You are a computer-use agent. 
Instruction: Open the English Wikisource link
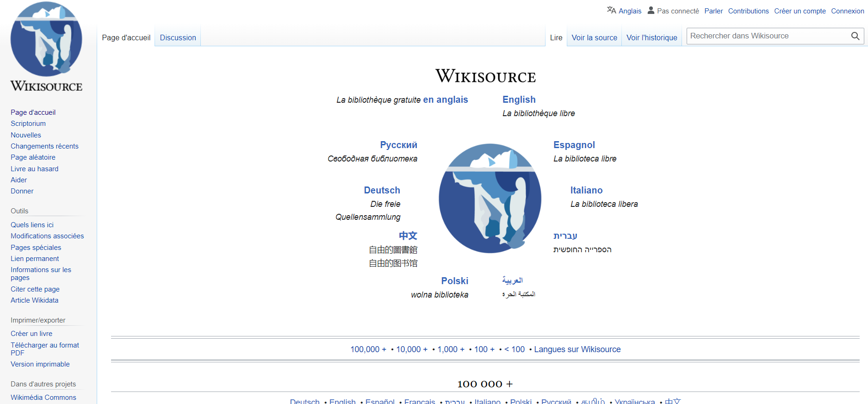(519, 99)
